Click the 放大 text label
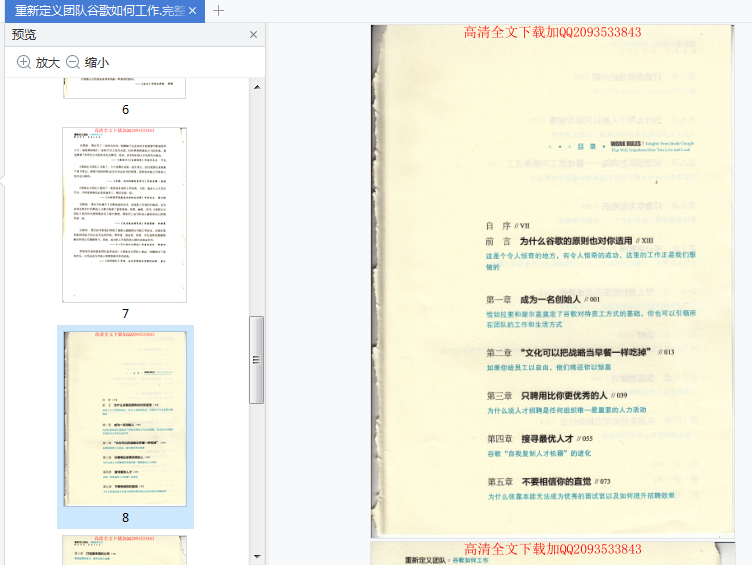The height and width of the screenshot is (565, 752). (47, 62)
